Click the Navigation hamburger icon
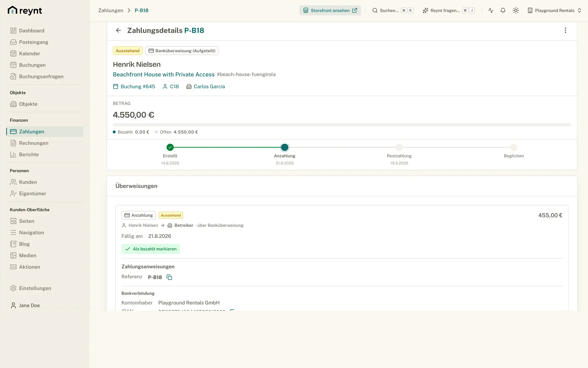588x368 pixels. click(13, 232)
